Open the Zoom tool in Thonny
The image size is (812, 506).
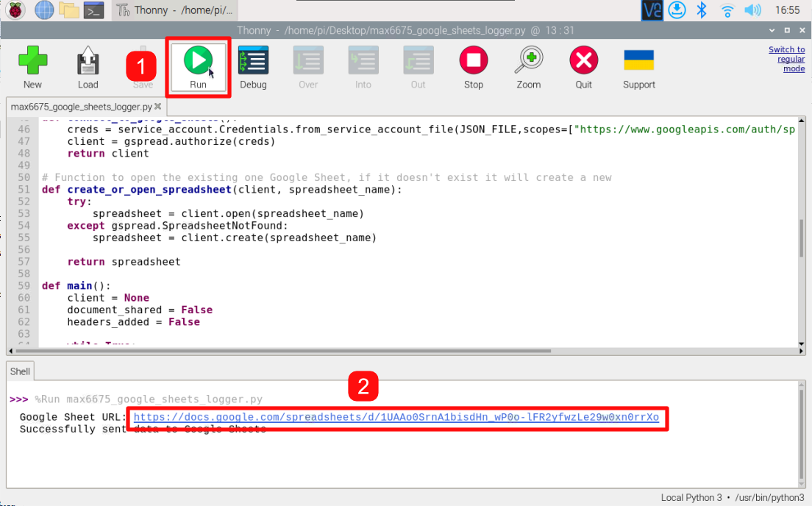[x=528, y=66]
